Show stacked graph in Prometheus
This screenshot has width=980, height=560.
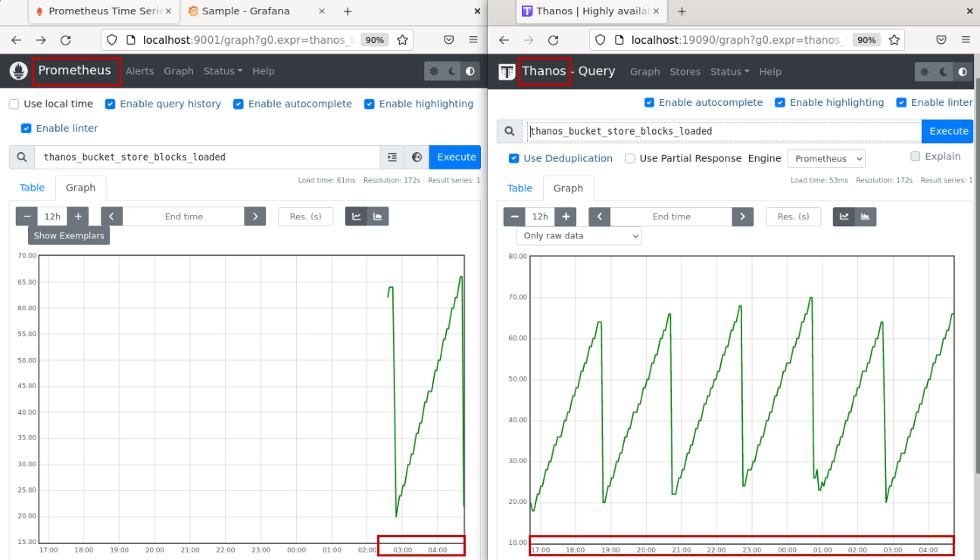click(x=378, y=216)
